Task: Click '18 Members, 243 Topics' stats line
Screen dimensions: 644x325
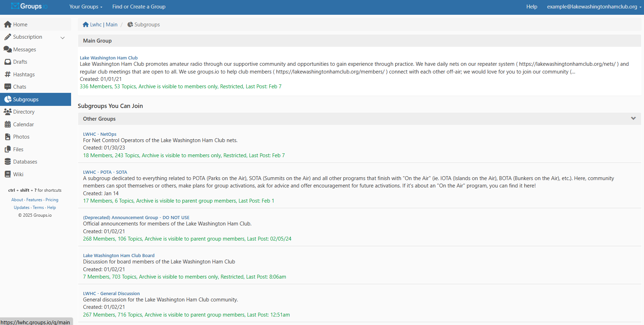Action: coord(184,155)
